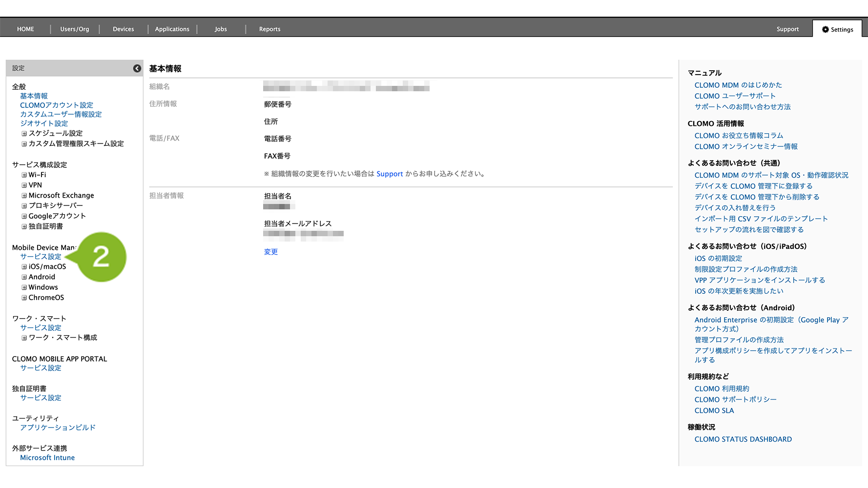Screen dimensions: 868x488
Task: Open Settings tab with gear icon
Action: pyautogui.click(x=837, y=29)
